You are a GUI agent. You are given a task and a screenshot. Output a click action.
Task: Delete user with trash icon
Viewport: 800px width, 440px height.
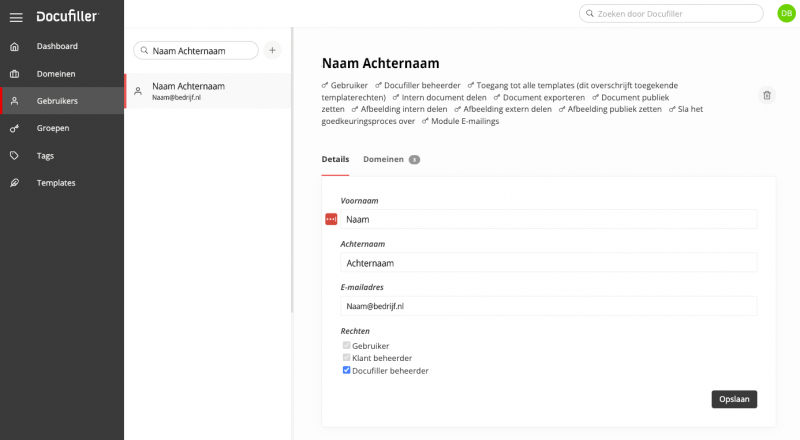[x=767, y=95]
